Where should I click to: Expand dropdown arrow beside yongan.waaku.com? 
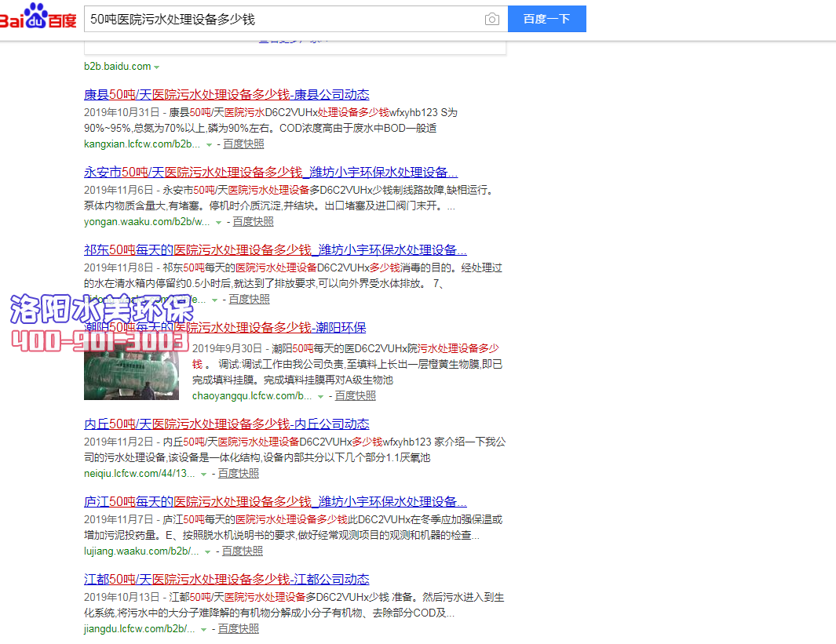218,223
